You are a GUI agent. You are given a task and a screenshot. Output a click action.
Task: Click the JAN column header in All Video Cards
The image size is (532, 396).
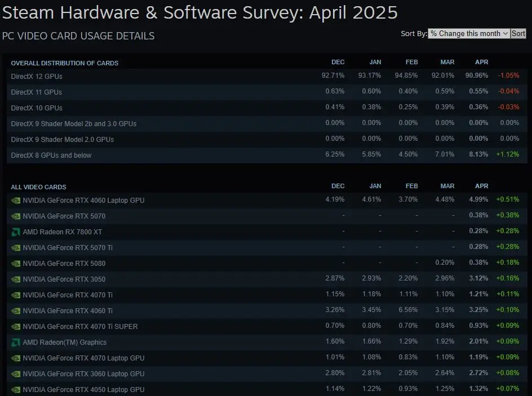(x=375, y=186)
